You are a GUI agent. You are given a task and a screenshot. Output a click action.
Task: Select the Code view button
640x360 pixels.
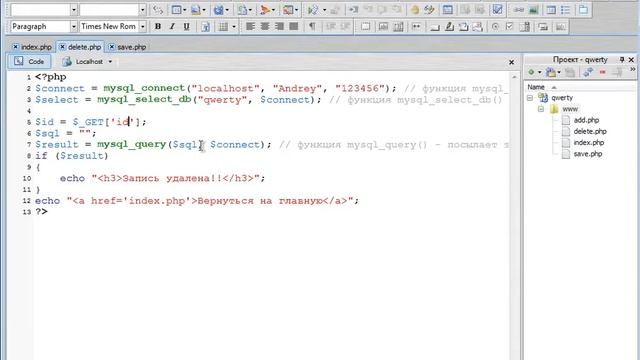(29, 62)
